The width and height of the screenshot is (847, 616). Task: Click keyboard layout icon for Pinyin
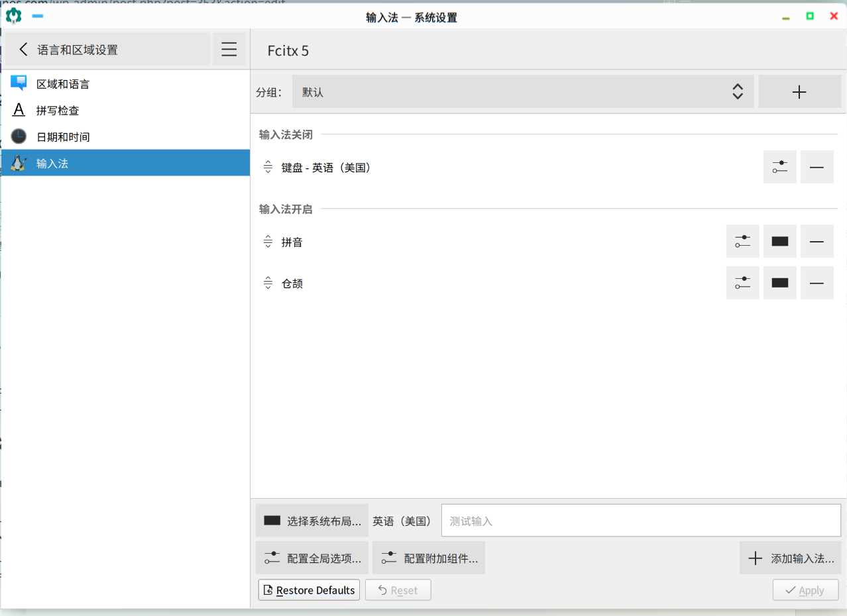(x=779, y=242)
